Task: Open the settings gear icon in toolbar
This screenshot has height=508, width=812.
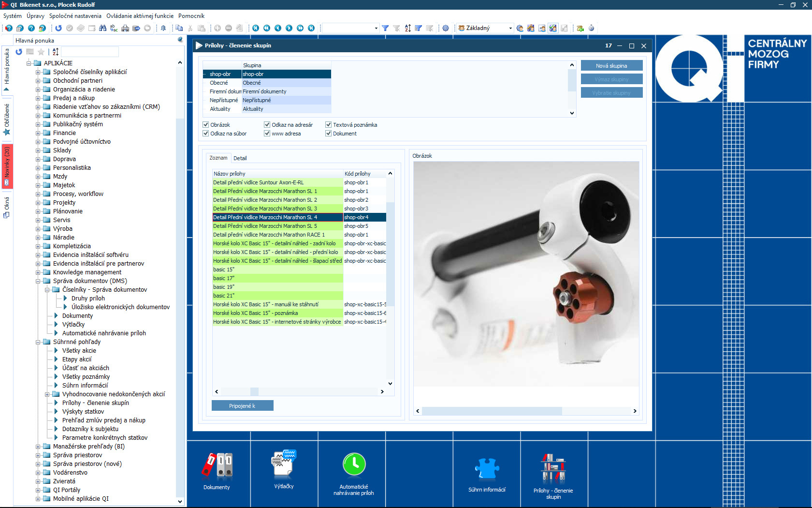Action: tap(446, 28)
